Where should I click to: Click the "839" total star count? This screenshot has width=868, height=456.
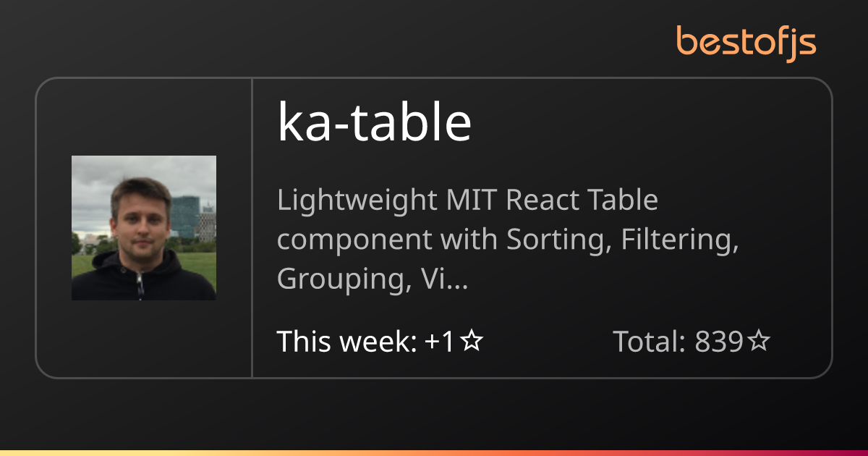pos(720,341)
